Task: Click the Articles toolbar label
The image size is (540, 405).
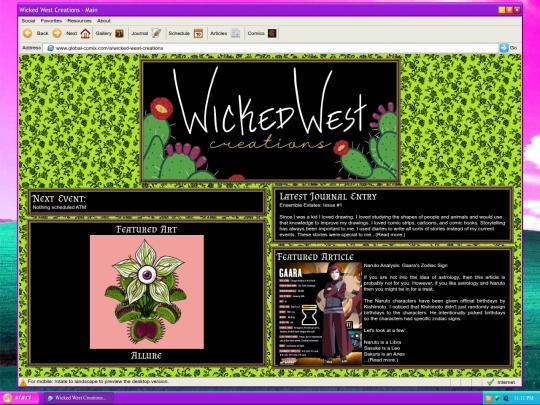Action: point(219,33)
